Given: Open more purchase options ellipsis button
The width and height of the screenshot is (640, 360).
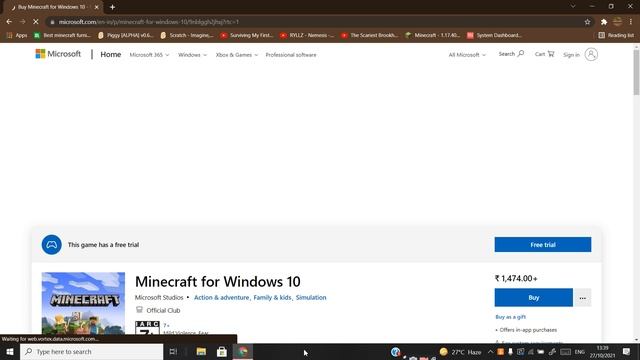Looking at the screenshot, I should (x=582, y=298).
